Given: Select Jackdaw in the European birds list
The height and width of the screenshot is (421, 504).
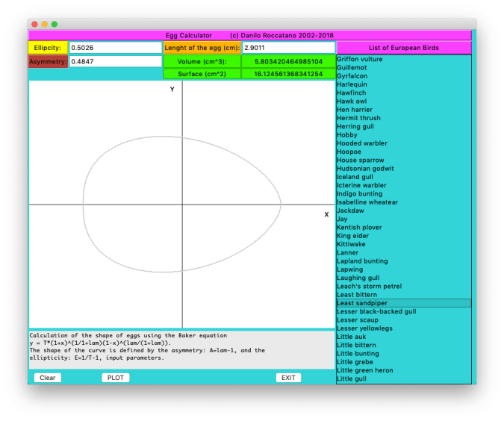Looking at the screenshot, I should (x=350, y=210).
